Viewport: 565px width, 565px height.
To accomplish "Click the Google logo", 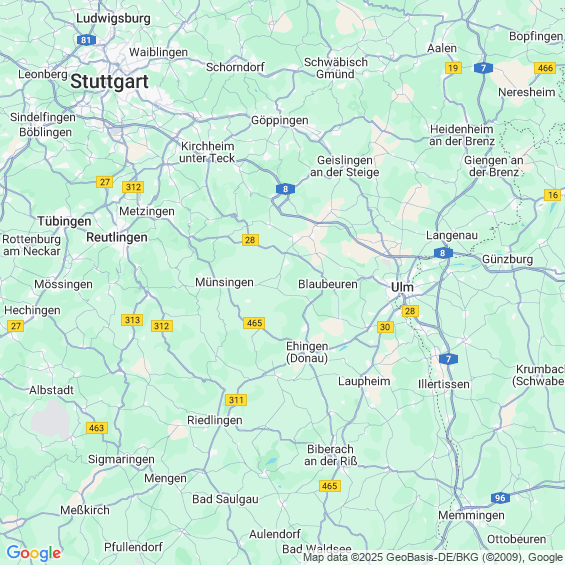I will click(x=34, y=553).
